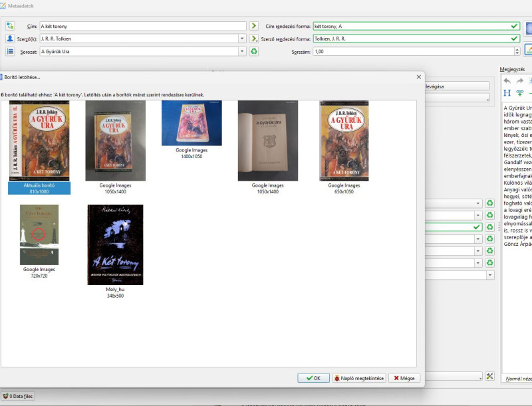Click redo arrow in the Megjegyzés editor
Image resolution: width=532 pixels, height=406 pixels.
coord(519,80)
